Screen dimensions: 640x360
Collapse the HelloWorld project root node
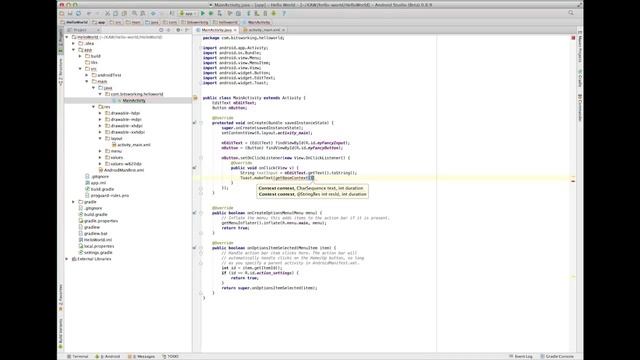67,37
